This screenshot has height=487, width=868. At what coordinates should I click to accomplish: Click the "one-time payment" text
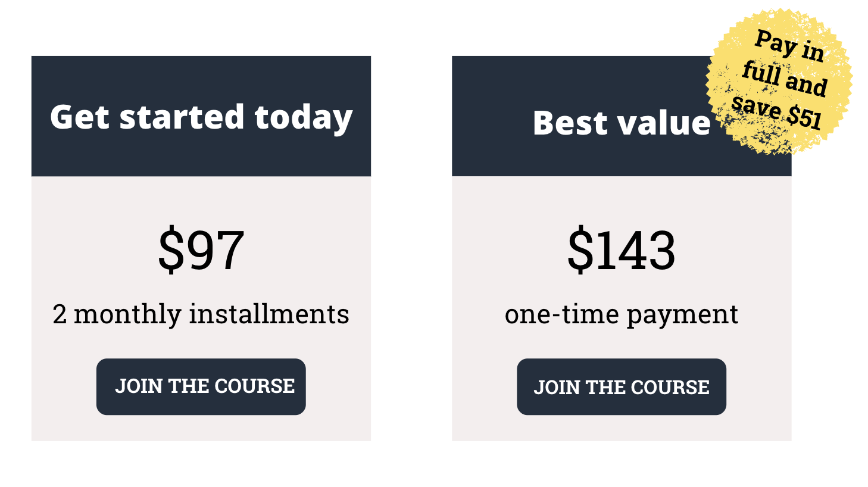point(622,314)
